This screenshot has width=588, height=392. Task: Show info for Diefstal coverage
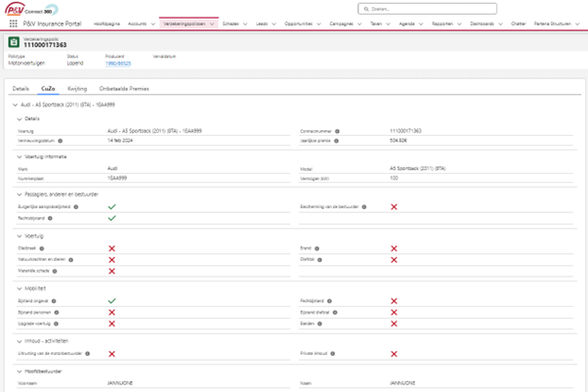(x=319, y=260)
